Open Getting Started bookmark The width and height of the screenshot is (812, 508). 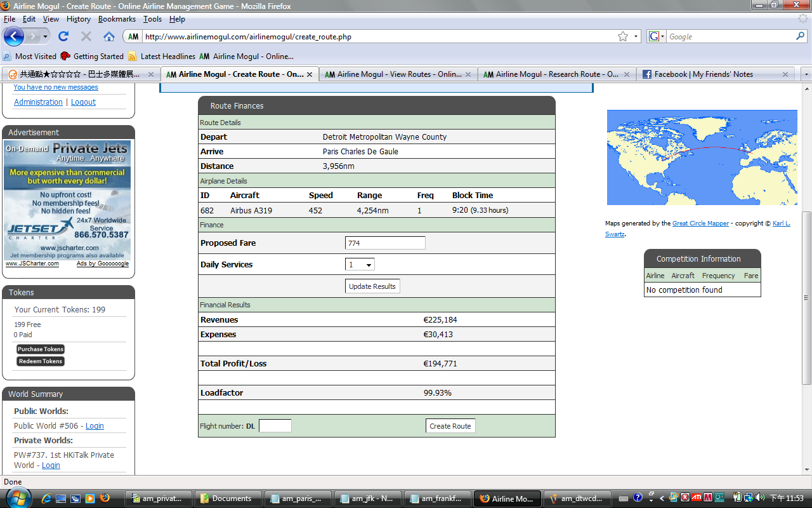coord(92,56)
